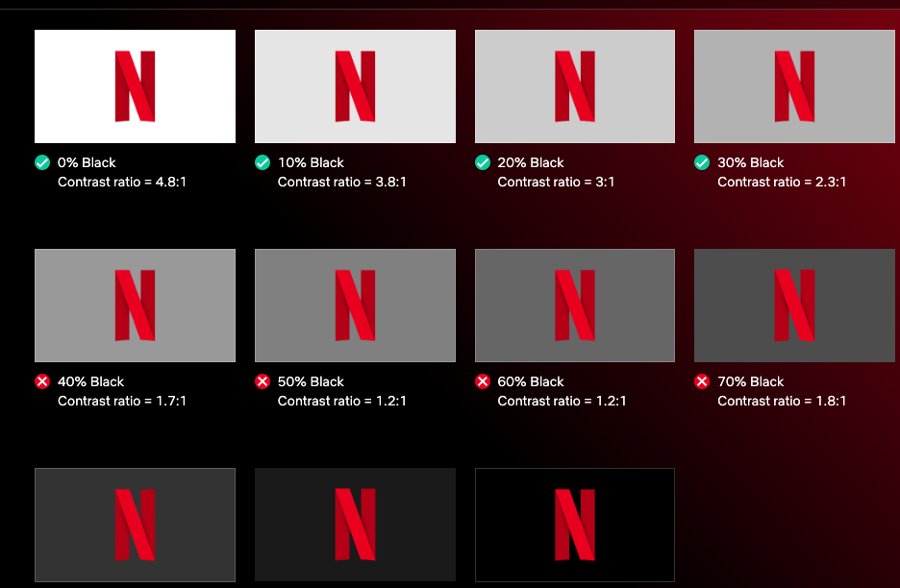Click the Contrast ratio 4.8:1 text
Screen dimensions: 900x588
pyautogui.click(x=120, y=182)
